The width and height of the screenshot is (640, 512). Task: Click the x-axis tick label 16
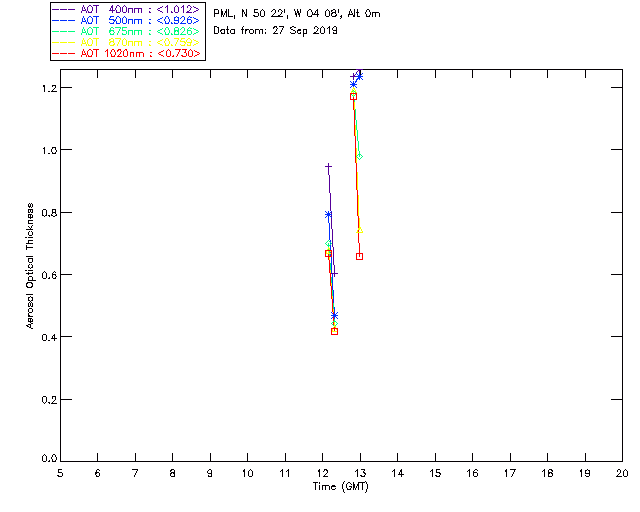tap(473, 473)
